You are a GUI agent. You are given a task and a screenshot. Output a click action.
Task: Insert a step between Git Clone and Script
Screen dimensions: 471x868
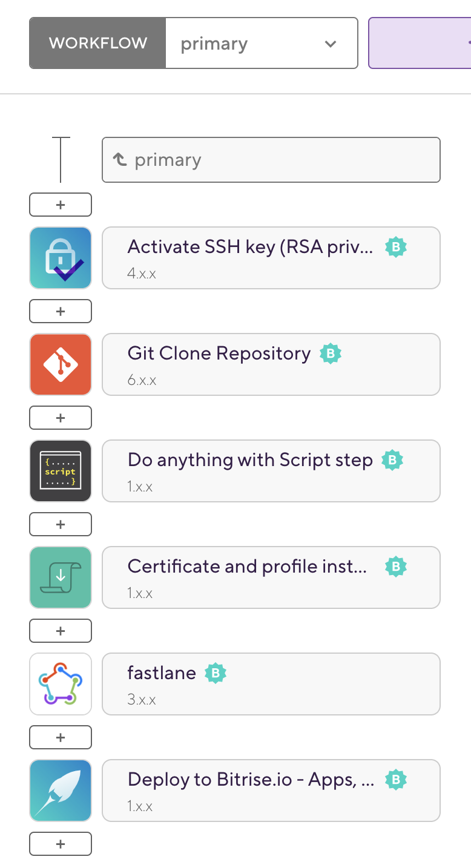[x=61, y=418]
